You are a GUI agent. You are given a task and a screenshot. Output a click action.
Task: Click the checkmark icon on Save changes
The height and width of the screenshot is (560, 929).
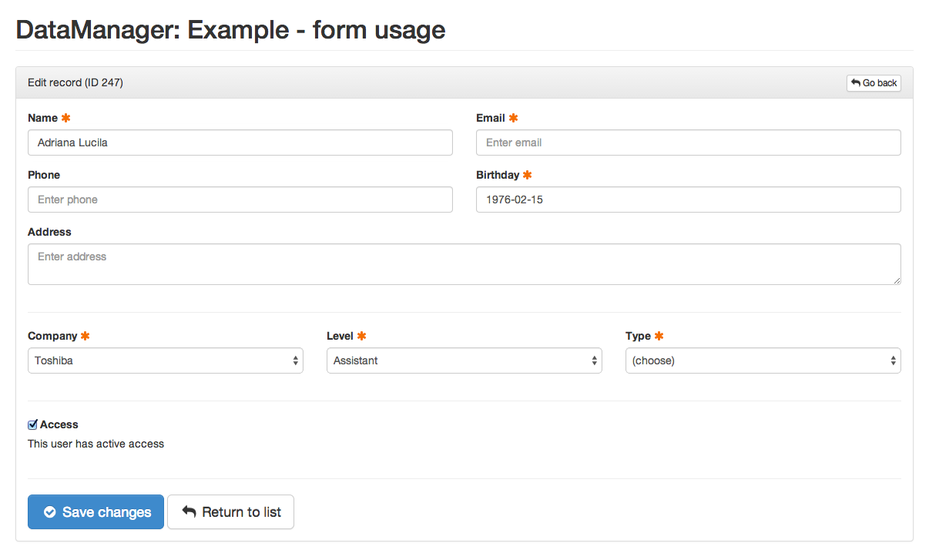tap(49, 512)
